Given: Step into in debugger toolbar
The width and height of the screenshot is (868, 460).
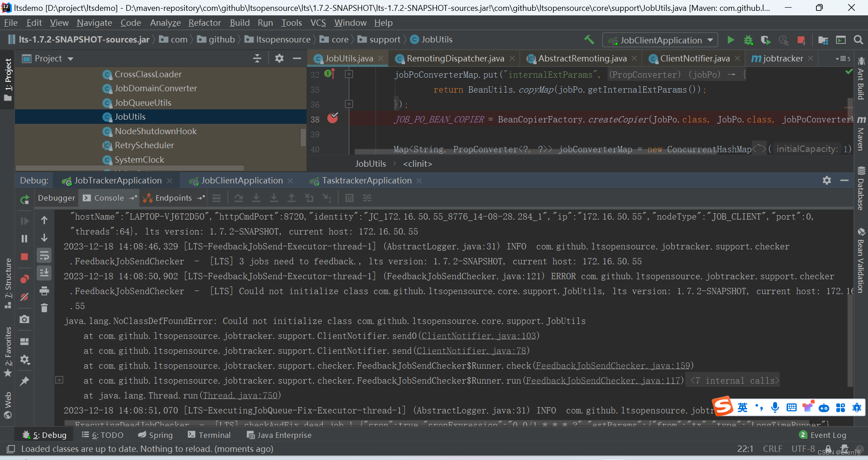Looking at the screenshot, I should tap(256, 198).
